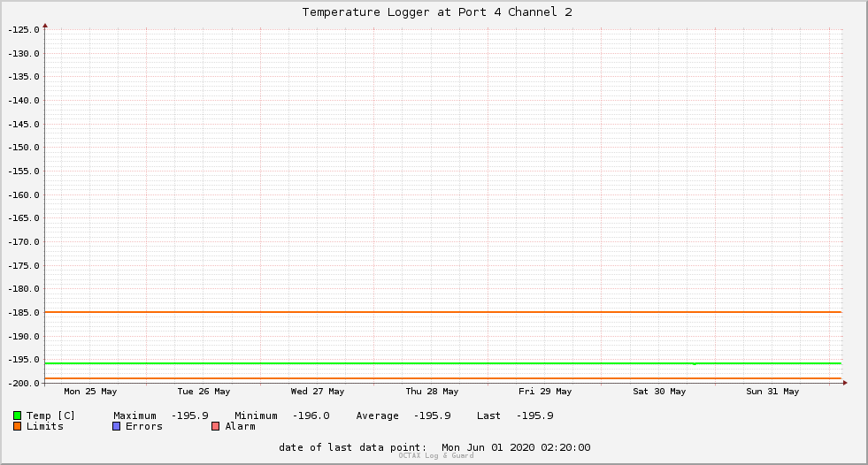Click the 'Thu 28 May' x-axis label

pyautogui.click(x=432, y=392)
